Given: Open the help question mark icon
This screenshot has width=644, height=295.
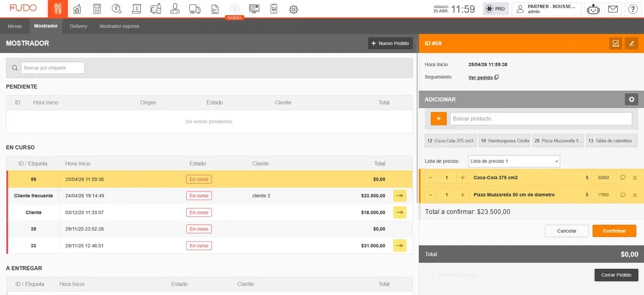Looking at the screenshot, I should pyautogui.click(x=632, y=9).
